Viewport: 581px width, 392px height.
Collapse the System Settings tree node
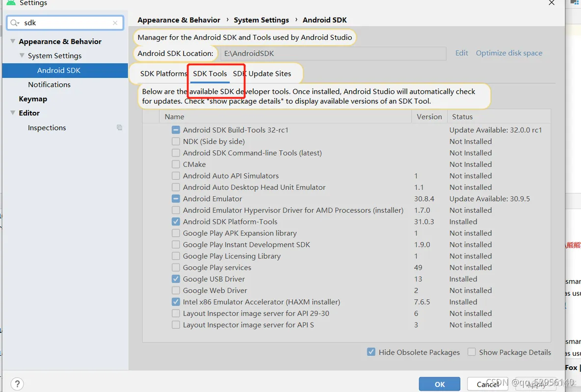[22, 55]
